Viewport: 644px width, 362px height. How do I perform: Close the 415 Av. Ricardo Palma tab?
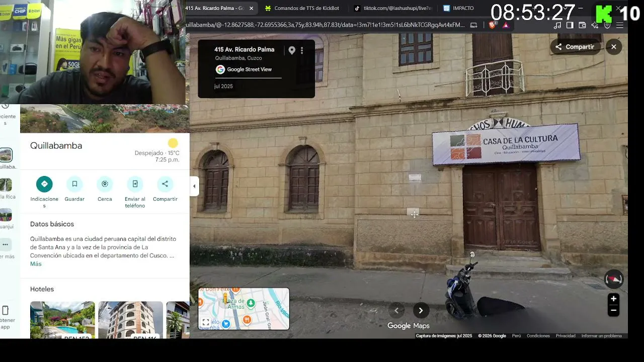point(251,8)
